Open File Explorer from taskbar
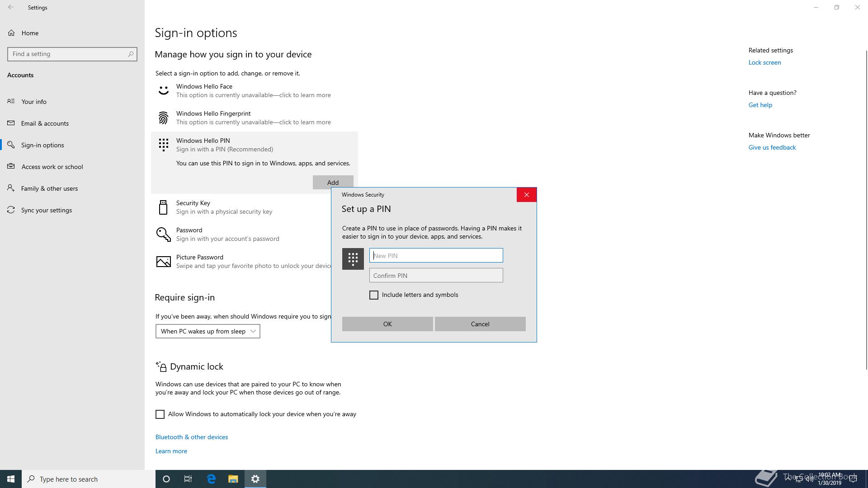The height and width of the screenshot is (488, 868). [233, 479]
